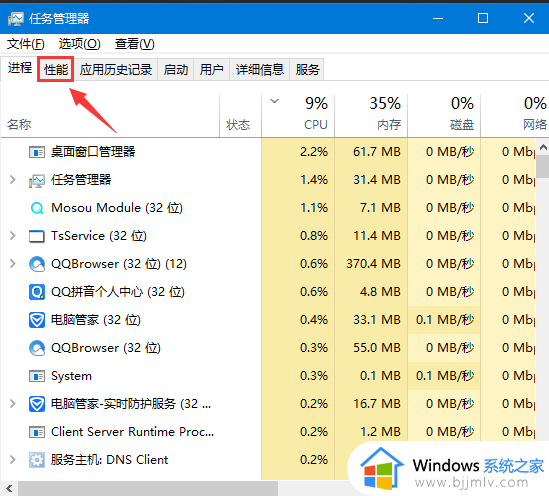Viewport: 549px width, 496px height.
Task: Select the Mosou Module (32 位) row name
Action: point(117,208)
